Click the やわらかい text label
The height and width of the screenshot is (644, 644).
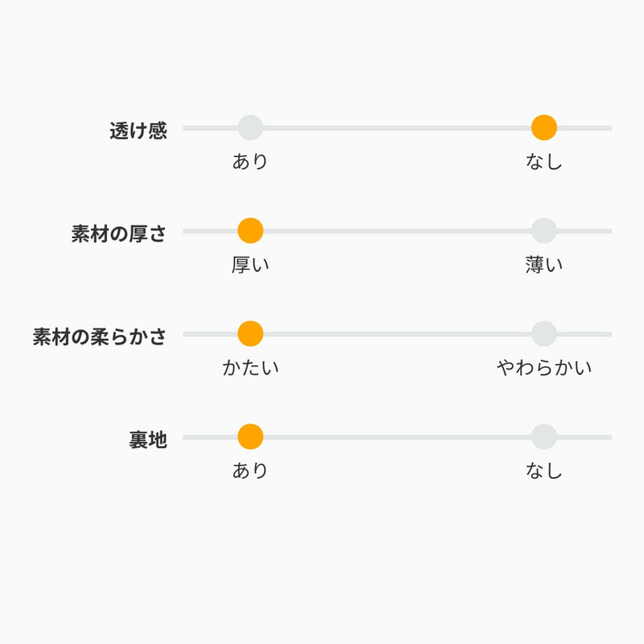click(x=544, y=368)
